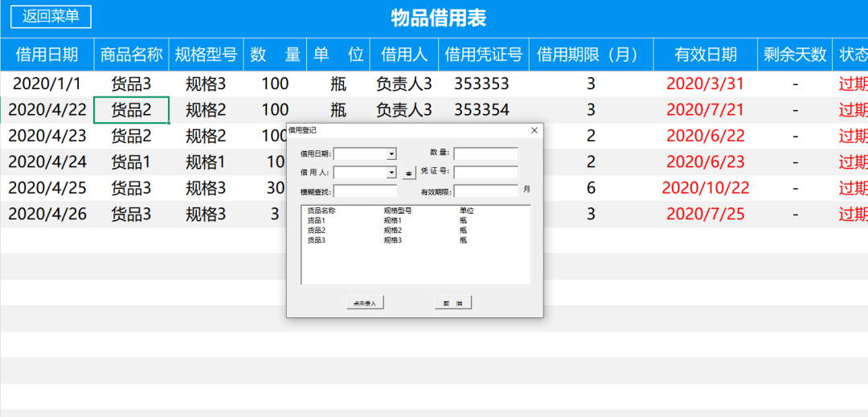This screenshot has height=417, width=868.
Task: Click the 剩余天数 column header
Action: coord(794,55)
